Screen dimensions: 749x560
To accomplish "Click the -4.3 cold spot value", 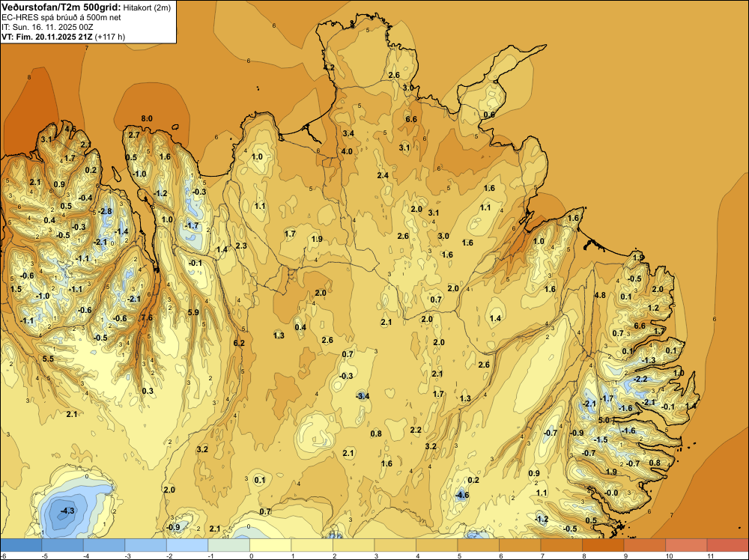I will pos(67,511).
